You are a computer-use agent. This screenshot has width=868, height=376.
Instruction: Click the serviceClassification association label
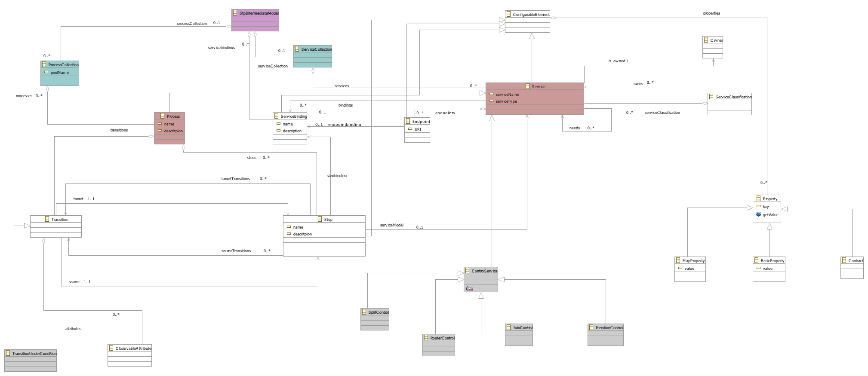pos(662,113)
